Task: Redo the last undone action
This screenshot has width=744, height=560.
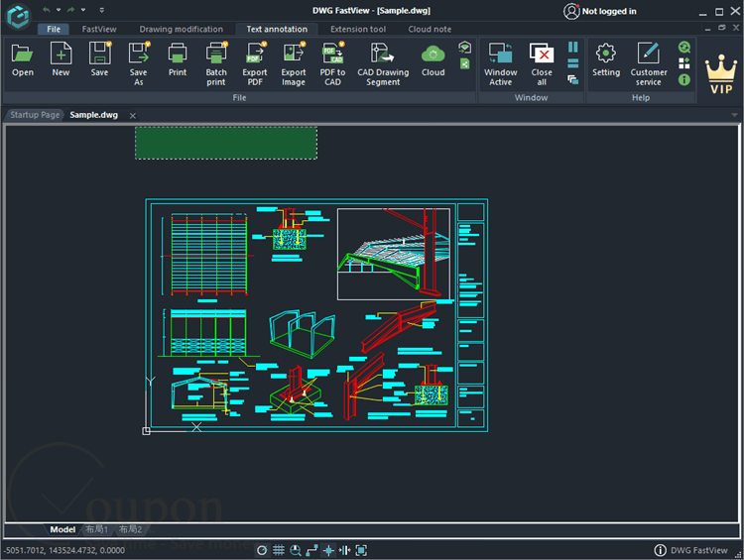Action: coord(70,10)
